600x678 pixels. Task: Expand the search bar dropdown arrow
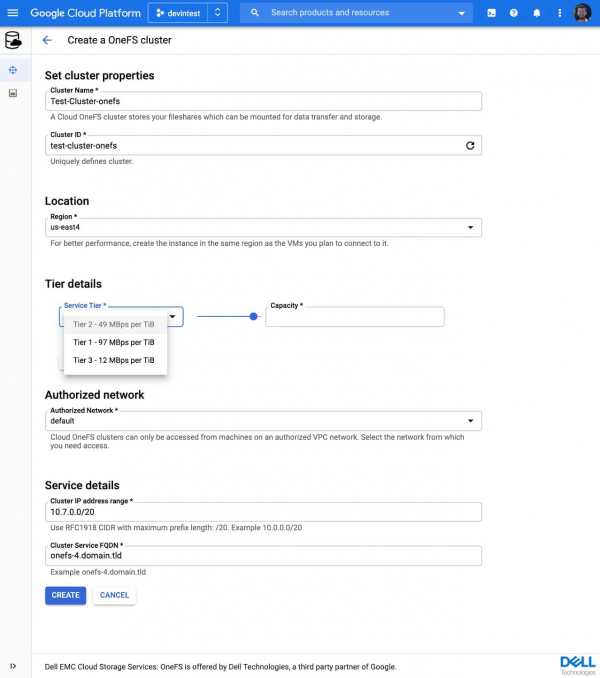pos(462,13)
